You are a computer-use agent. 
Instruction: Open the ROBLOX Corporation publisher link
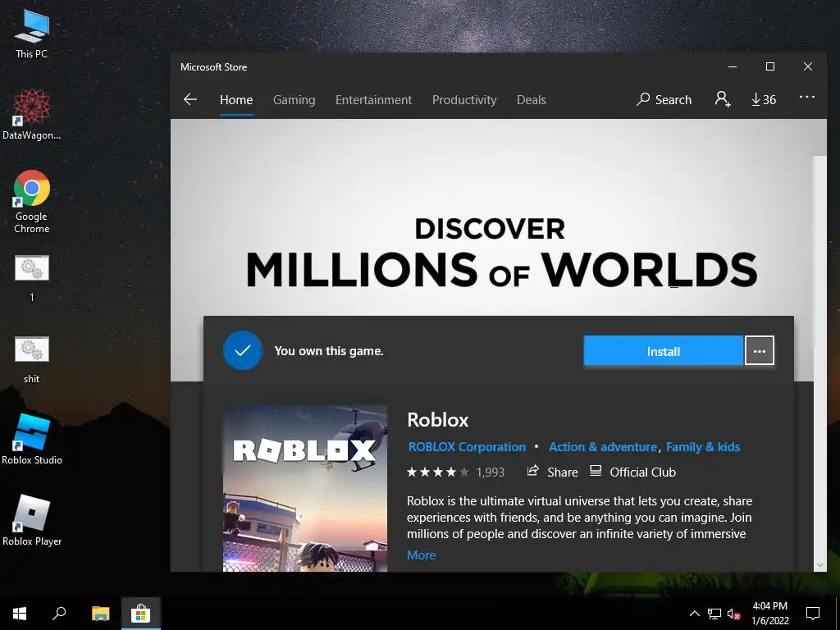(x=467, y=447)
